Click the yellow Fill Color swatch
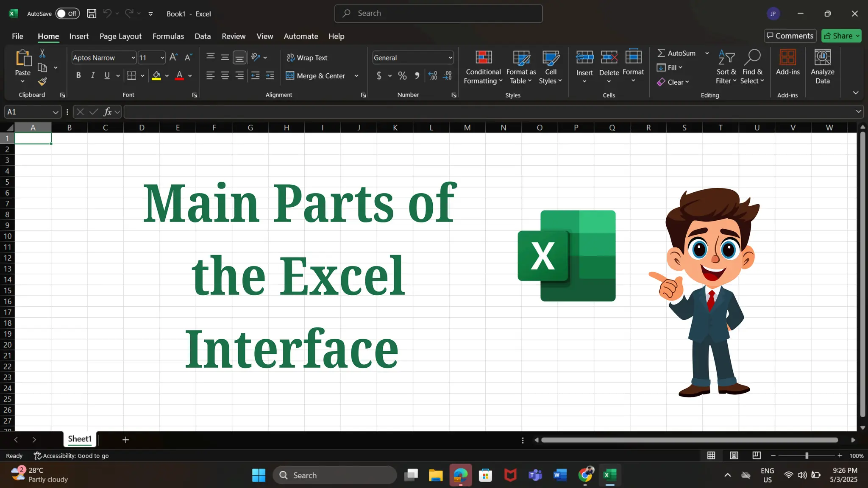 coord(156,76)
